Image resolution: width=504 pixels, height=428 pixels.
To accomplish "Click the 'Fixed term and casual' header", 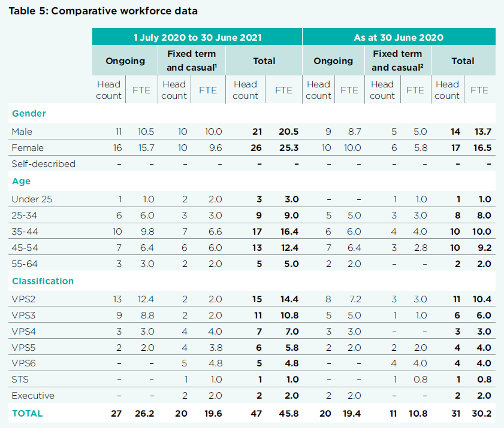I will coord(191,60).
